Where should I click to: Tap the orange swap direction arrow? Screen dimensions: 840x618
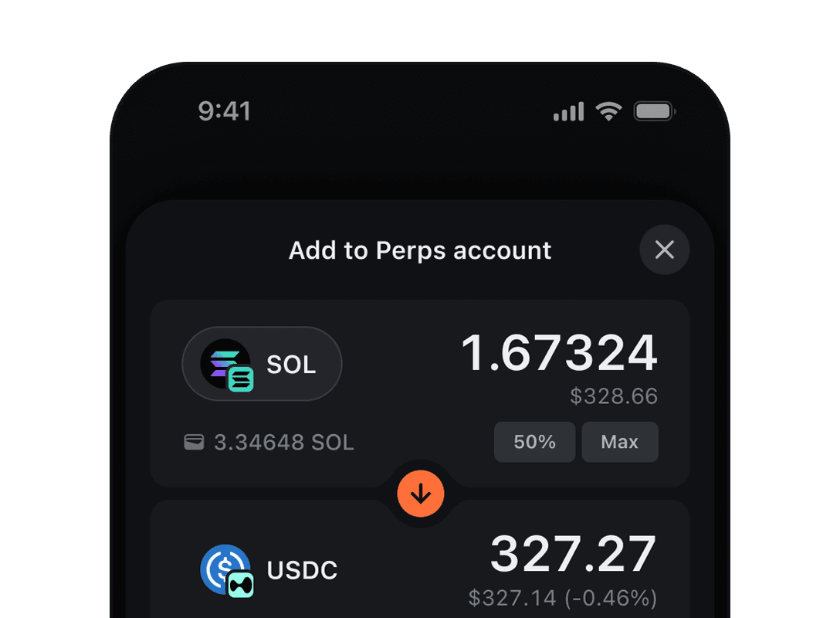(421, 493)
